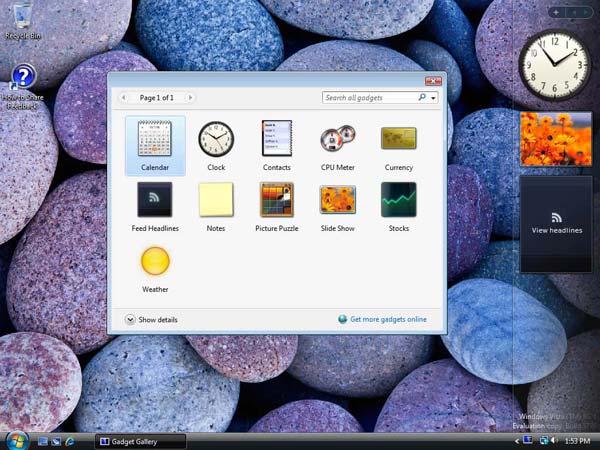
Task: Open the Recycle Bin desktop icon
Action: [22, 20]
